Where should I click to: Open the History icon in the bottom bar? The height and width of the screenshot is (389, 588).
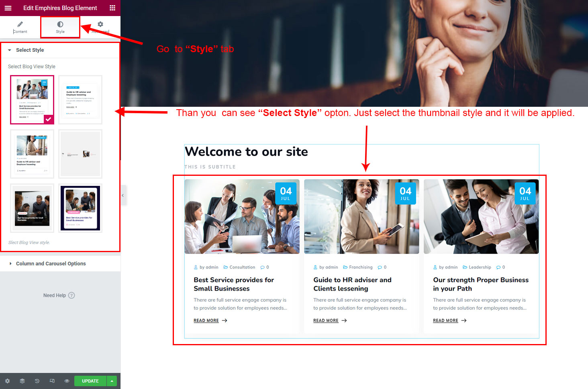(37, 381)
